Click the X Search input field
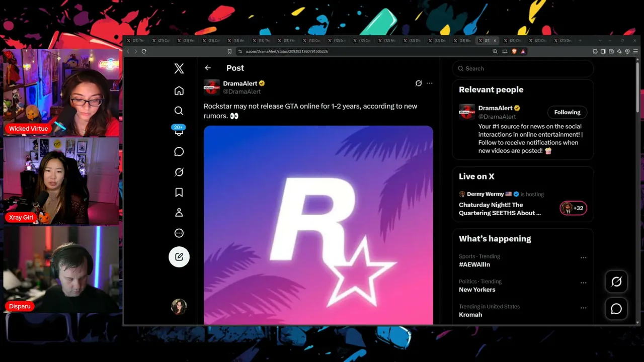This screenshot has width=644, height=362. point(523,68)
